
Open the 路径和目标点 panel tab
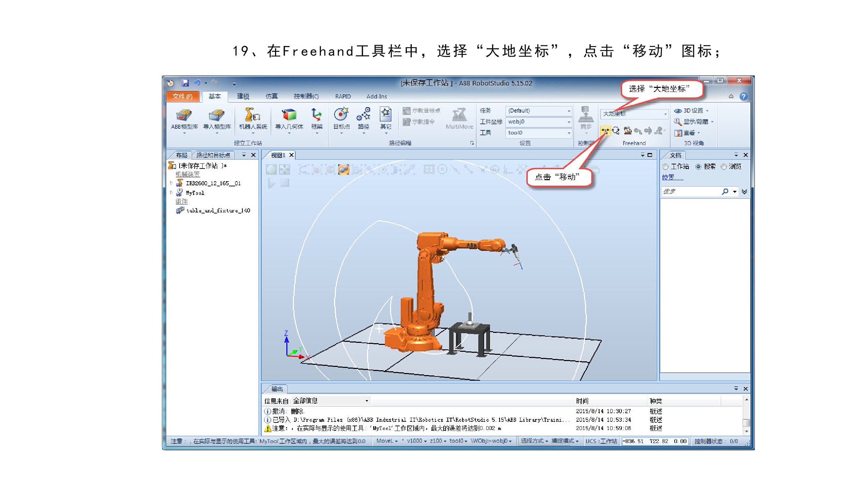click(213, 155)
